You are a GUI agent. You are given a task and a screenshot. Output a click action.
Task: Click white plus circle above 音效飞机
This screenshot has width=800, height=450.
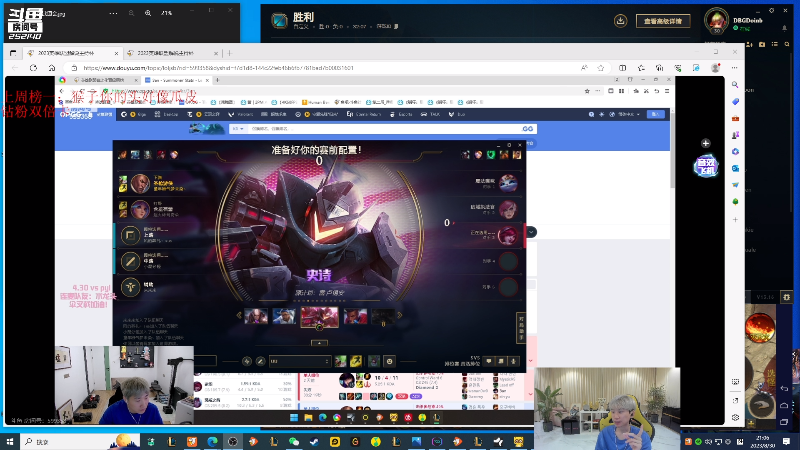tap(706, 143)
